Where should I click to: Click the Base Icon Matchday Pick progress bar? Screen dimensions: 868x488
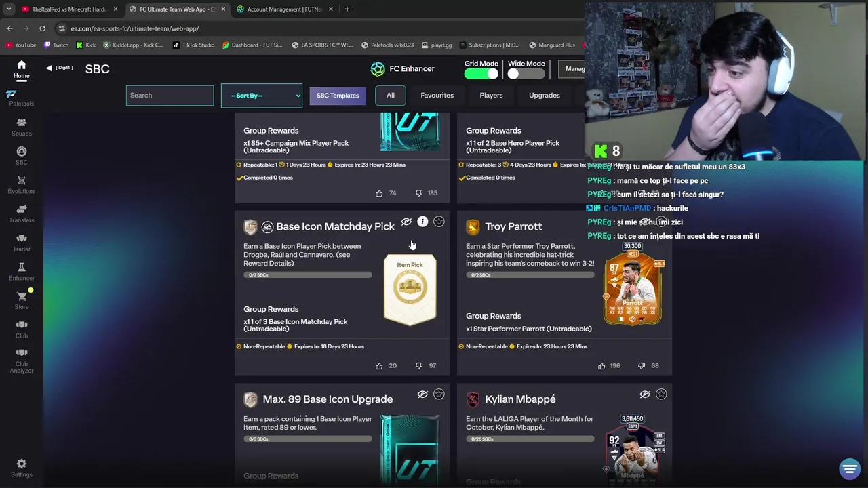click(307, 274)
